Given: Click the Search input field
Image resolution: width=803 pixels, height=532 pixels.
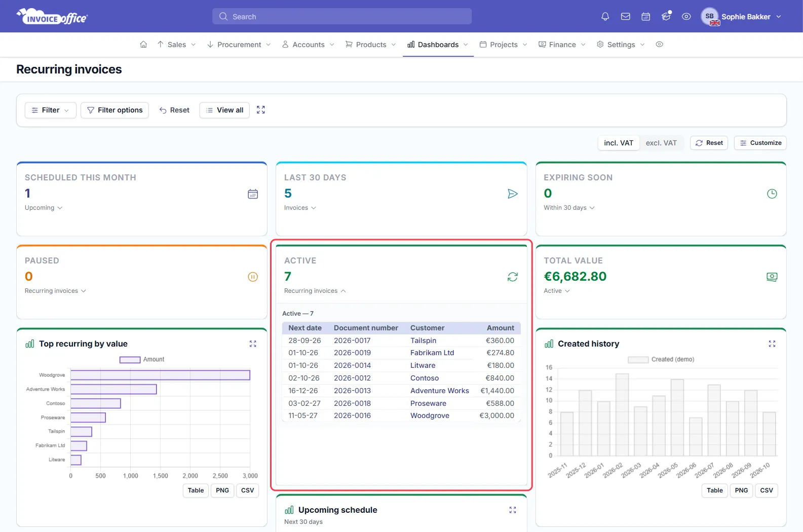Looking at the screenshot, I should (342, 16).
